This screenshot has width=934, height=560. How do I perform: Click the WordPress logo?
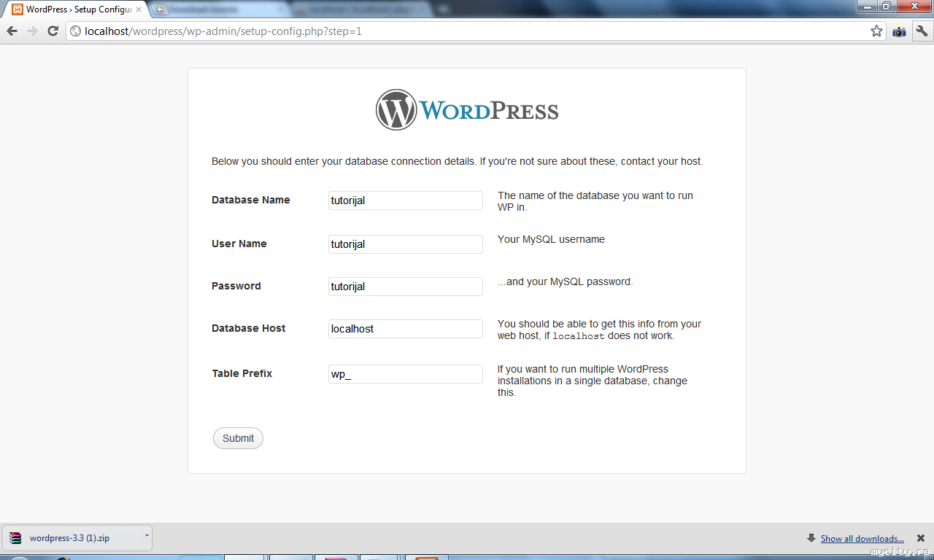pos(467,110)
